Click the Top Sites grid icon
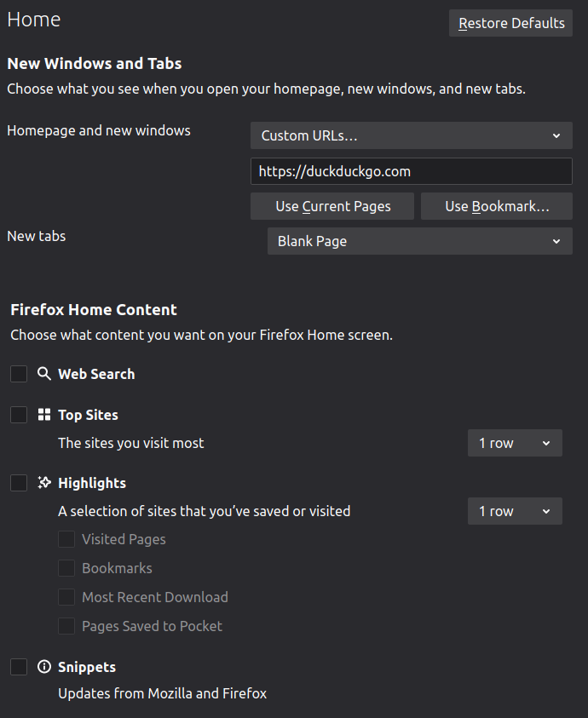This screenshot has width=588, height=718. (44, 415)
